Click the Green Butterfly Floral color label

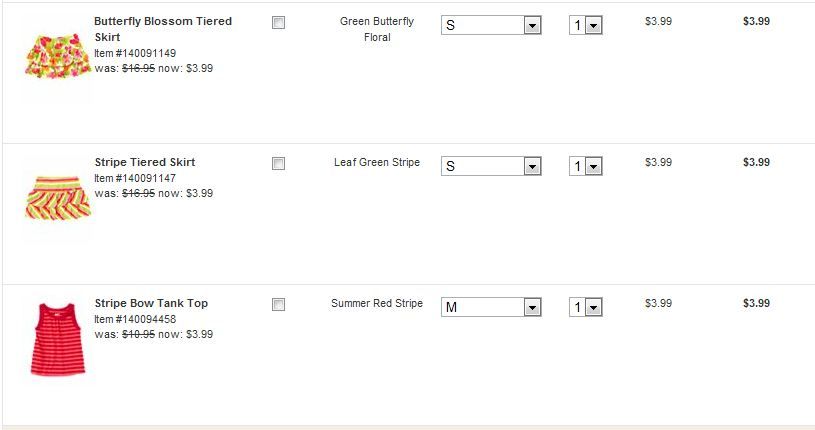point(377,29)
